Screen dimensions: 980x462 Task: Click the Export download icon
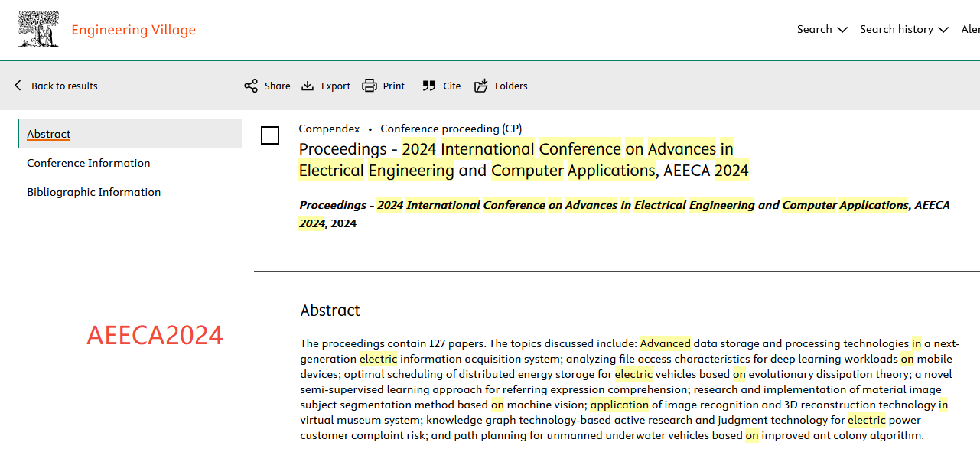pos(308,86)
